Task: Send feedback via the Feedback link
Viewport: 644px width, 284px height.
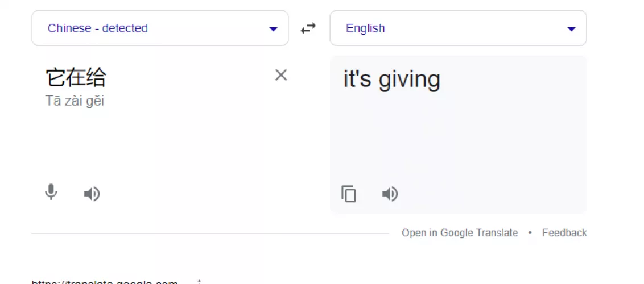Action: tap(564, 233)
